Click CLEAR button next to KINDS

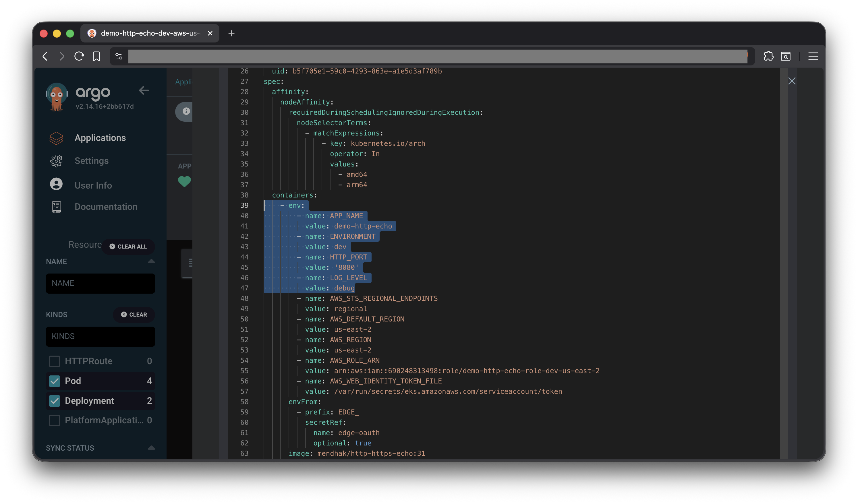click(134, 315)
